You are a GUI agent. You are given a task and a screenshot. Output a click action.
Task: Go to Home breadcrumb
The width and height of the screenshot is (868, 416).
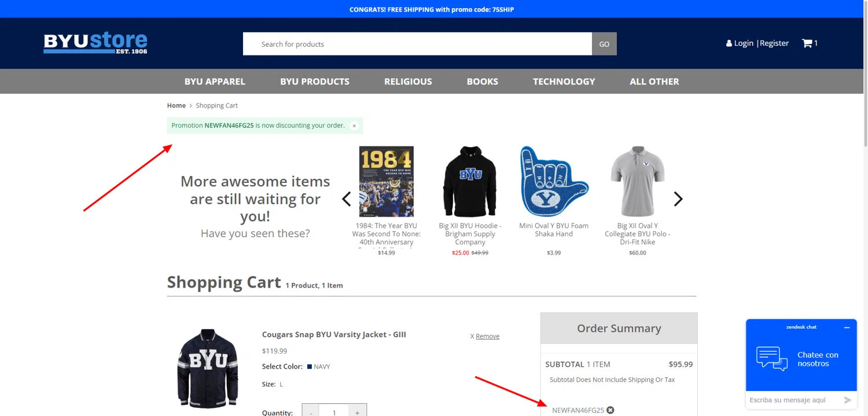[176, 105]
